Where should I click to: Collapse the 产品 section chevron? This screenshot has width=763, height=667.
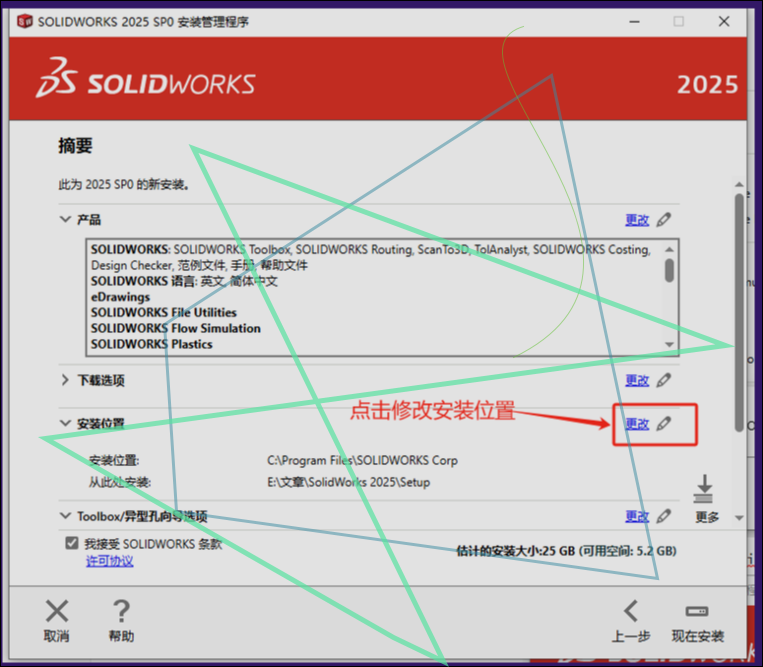coord(65,219)
